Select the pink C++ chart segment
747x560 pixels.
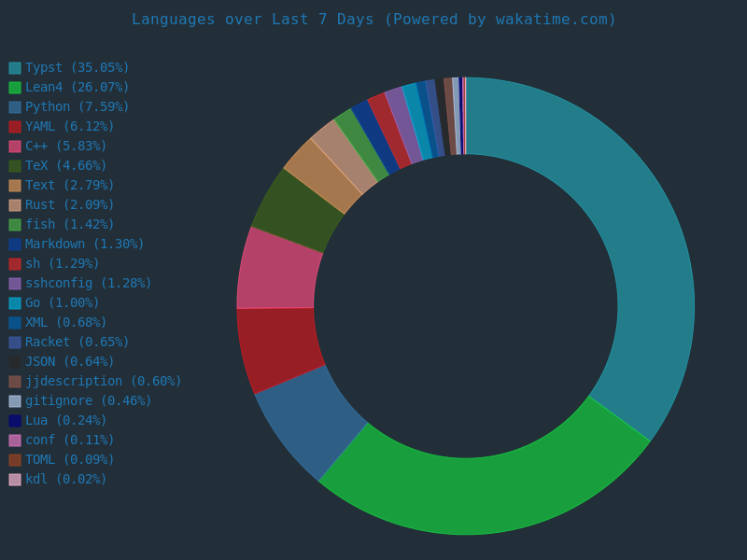pos(278,271)
